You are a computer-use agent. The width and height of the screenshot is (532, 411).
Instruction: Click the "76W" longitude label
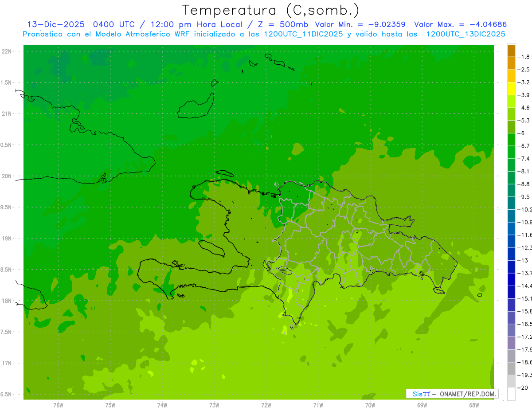58,405
